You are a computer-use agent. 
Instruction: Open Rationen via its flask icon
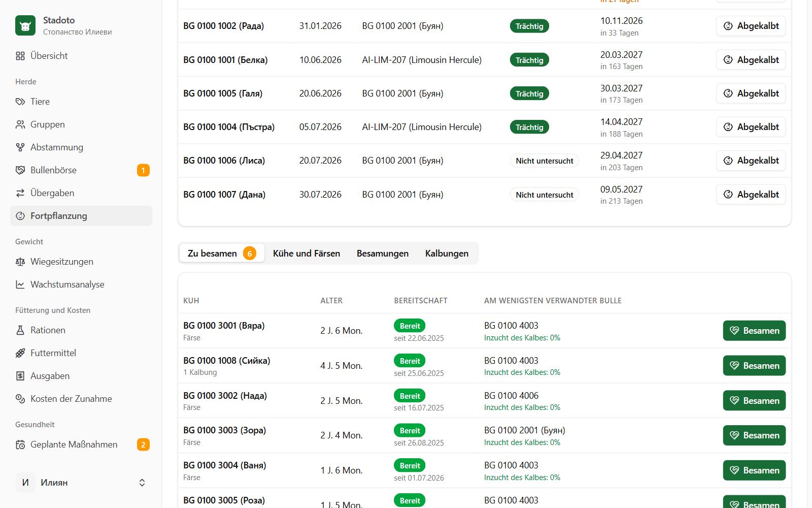click(x=20, y=330)
